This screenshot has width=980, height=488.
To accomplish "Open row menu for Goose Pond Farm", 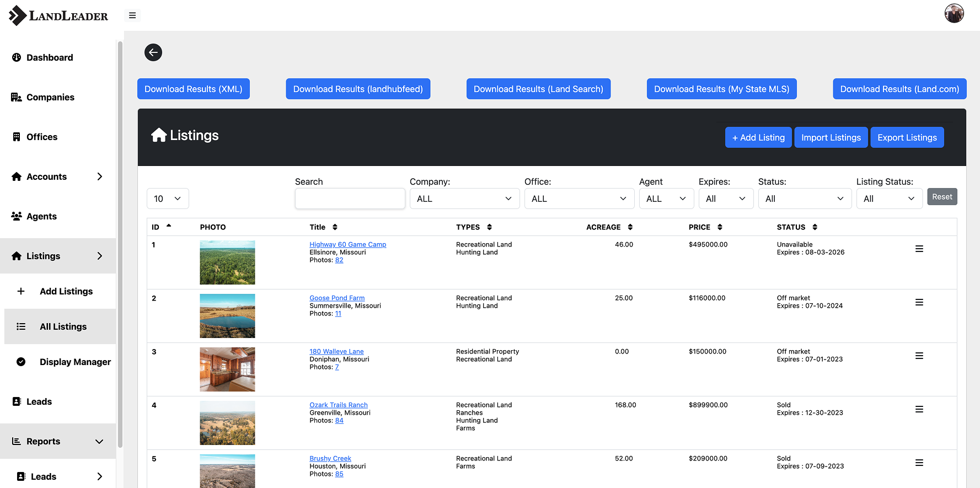I will (919, 302).
